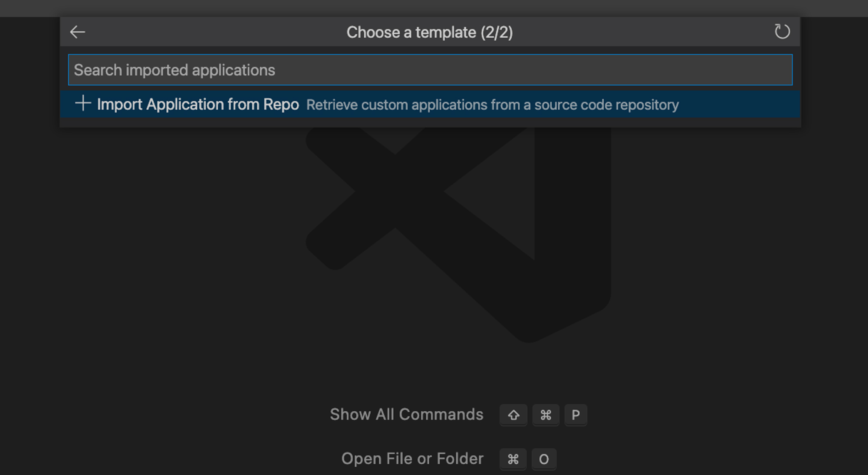This screenshot has width=868, height=475.
Task: Click the P key badge
Action: (575, 415)
